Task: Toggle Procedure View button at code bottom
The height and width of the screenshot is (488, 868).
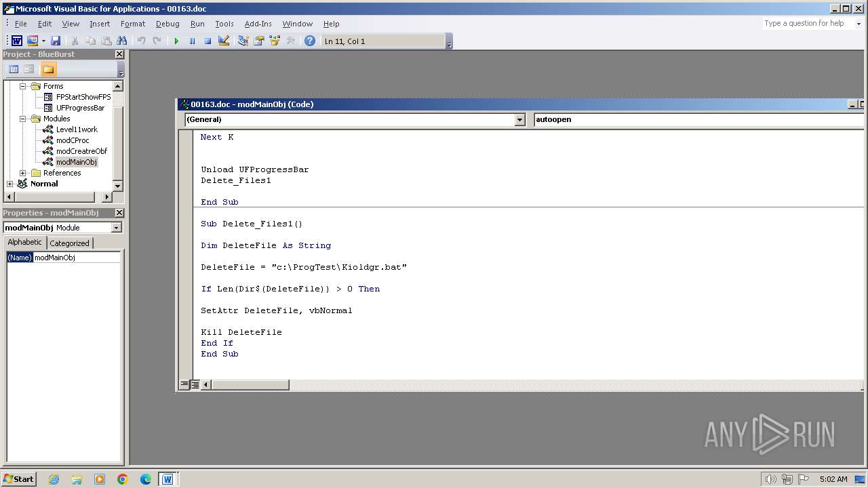Action: point(184,384)
